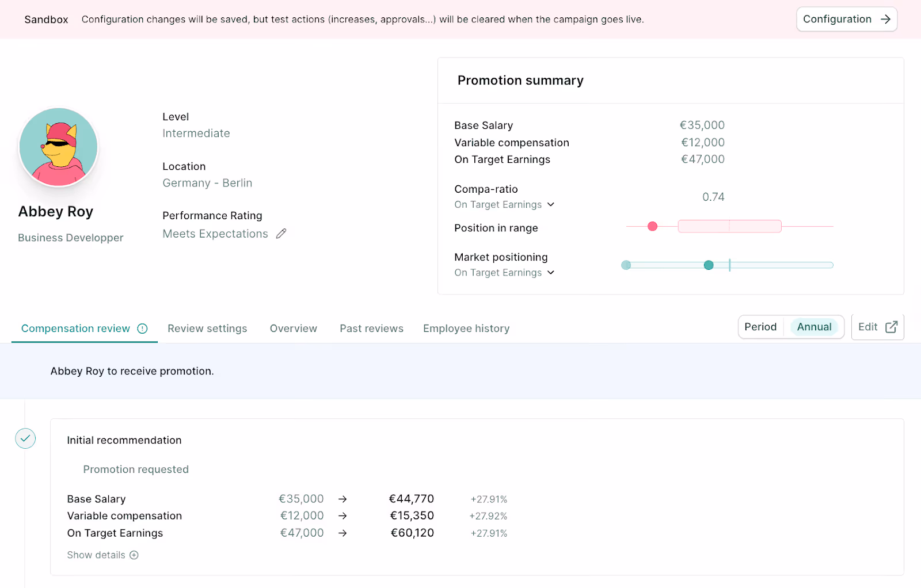Select the Annual period toggle

[x=813, y=326]
